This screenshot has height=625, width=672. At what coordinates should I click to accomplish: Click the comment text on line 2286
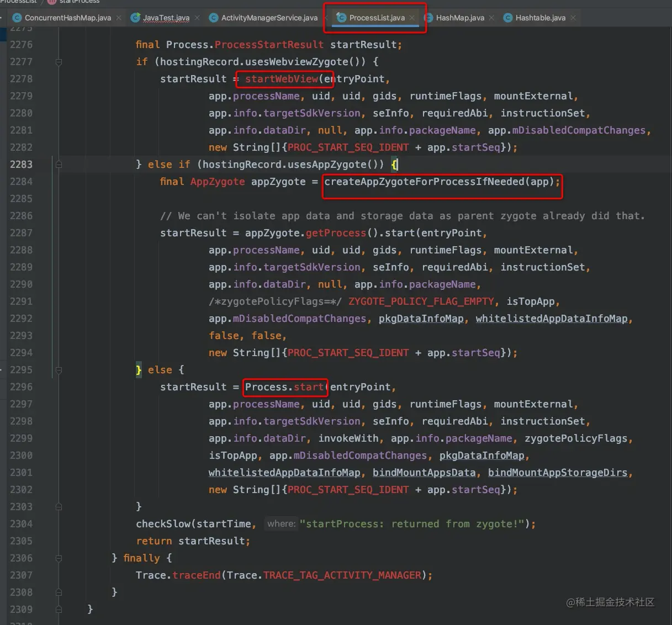click(x=403, y=216)
